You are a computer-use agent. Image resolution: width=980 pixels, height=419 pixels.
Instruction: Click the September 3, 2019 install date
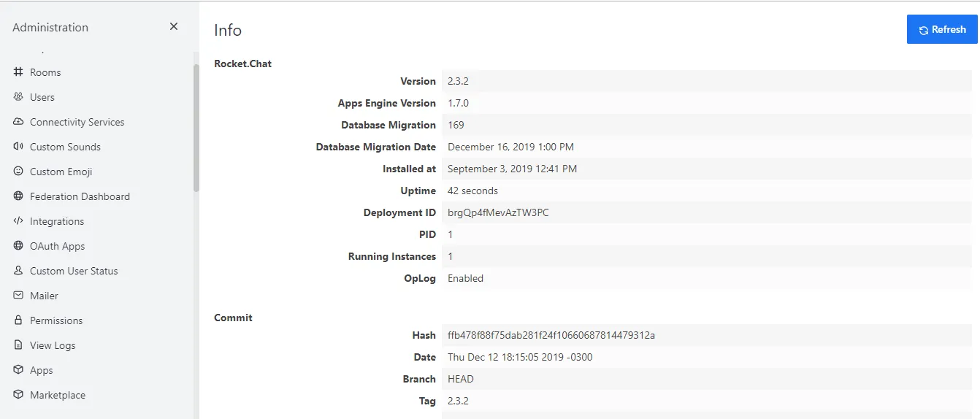pyautogui.click(x=512, y=169)
